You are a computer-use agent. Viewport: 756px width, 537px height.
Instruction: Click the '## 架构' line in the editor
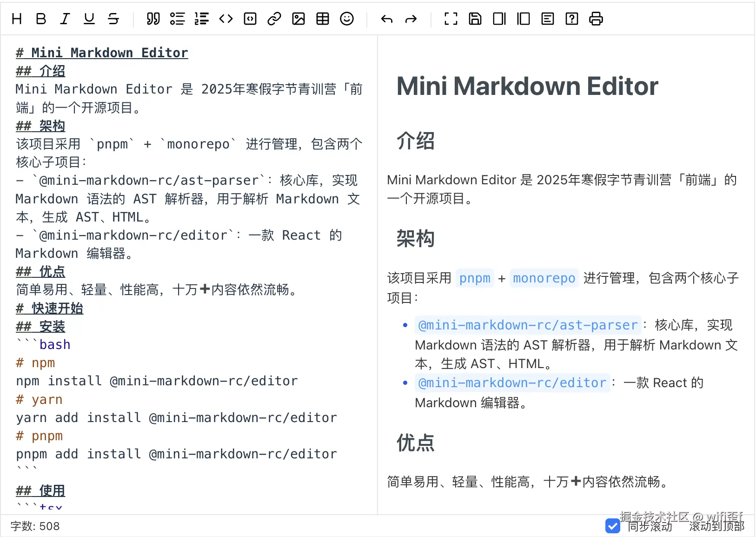[40, 126]
